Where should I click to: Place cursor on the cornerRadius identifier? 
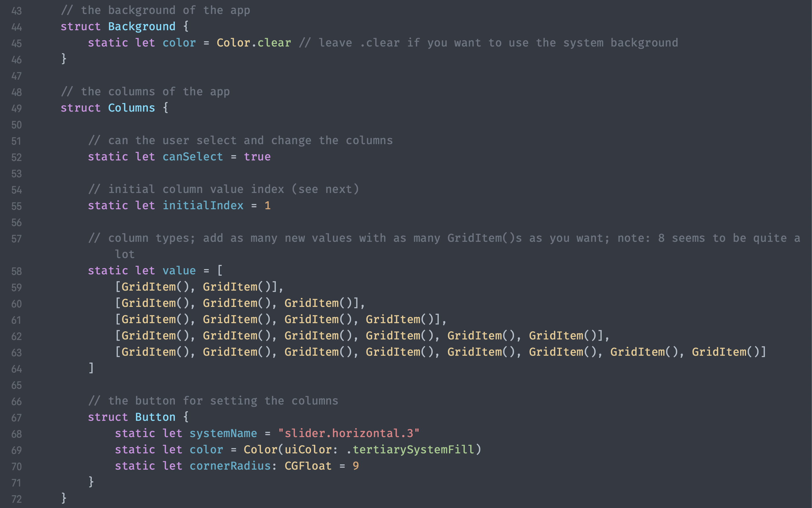click(x=230, y=466)
